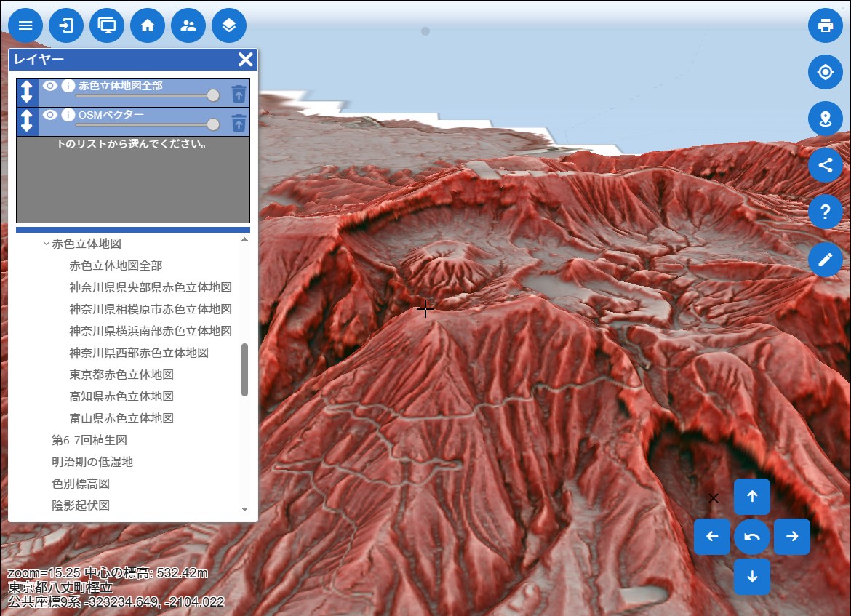Adjust opacity slider for OSMベクター layer
Image resolution: width=851 pixels, height=616 pixels.
click(213, 124)
